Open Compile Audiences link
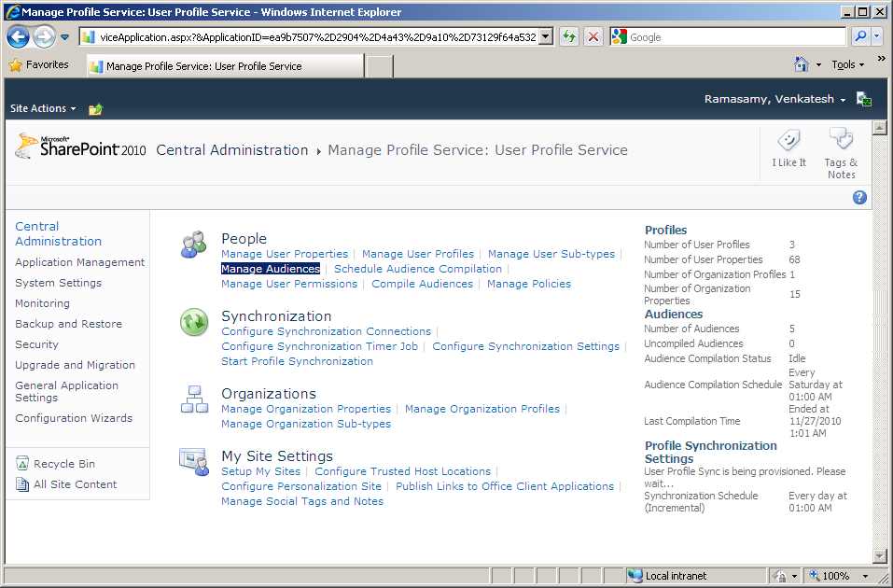Image resolution: width=893 pixels, height=588 pixels. (x=422, y=284)
